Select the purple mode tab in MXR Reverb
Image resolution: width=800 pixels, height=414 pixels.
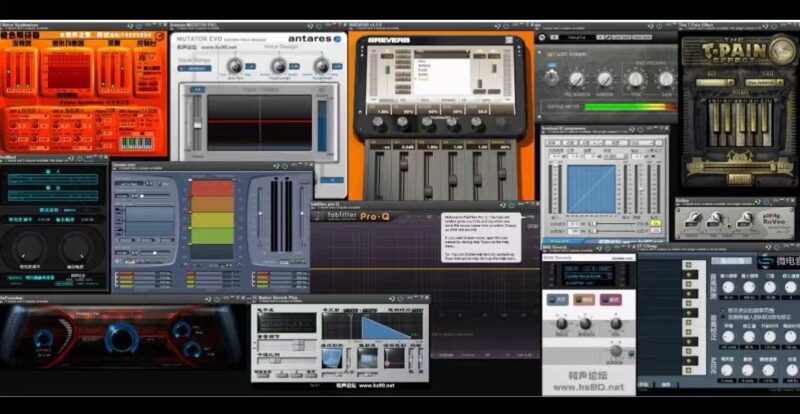pyautogui.click(x=610, y=299)
